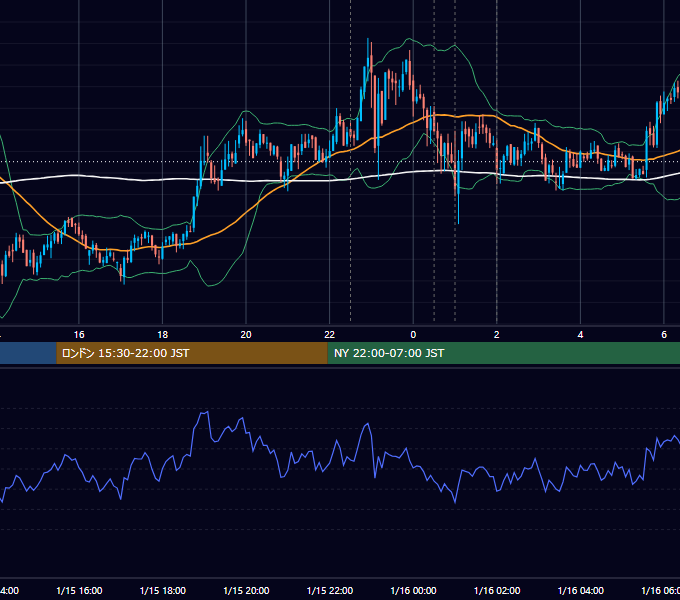Click the 1/16 02:00 date label
680x600 pixels.
click(x=497, y=590)
